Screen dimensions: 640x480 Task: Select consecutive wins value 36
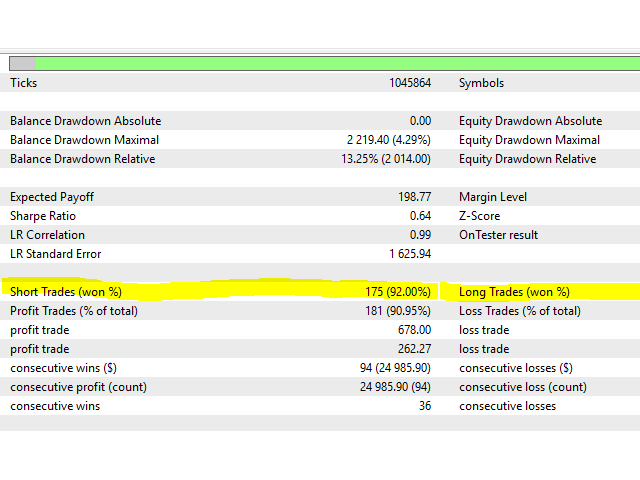[x=425, y=406]
